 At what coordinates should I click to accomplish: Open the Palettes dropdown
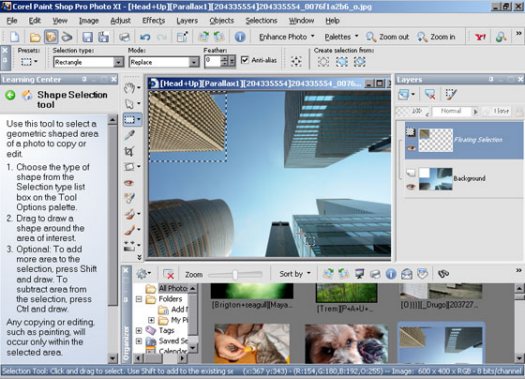(x=341, y=37)
